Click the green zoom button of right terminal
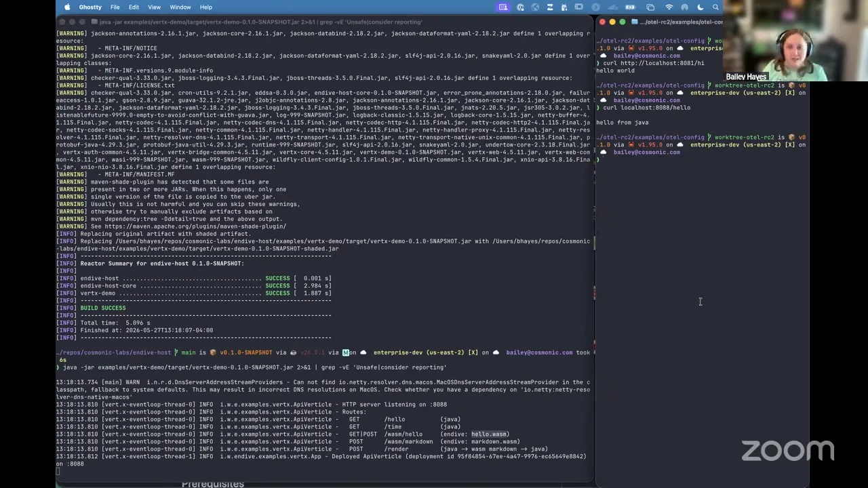868x488 pixels. (623, 22)
